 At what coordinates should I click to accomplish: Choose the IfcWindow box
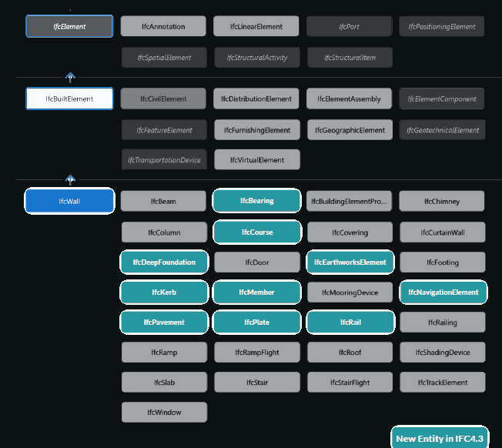[164, 412]
